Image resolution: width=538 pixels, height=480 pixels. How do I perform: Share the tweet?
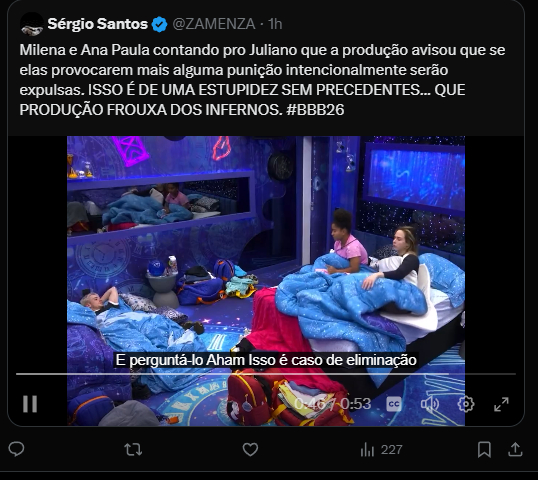[x=515, y=449]
